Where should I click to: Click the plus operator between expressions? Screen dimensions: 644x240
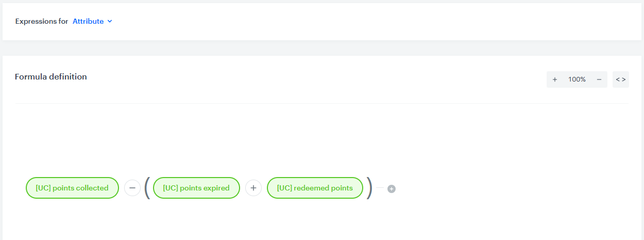(253, 188)
